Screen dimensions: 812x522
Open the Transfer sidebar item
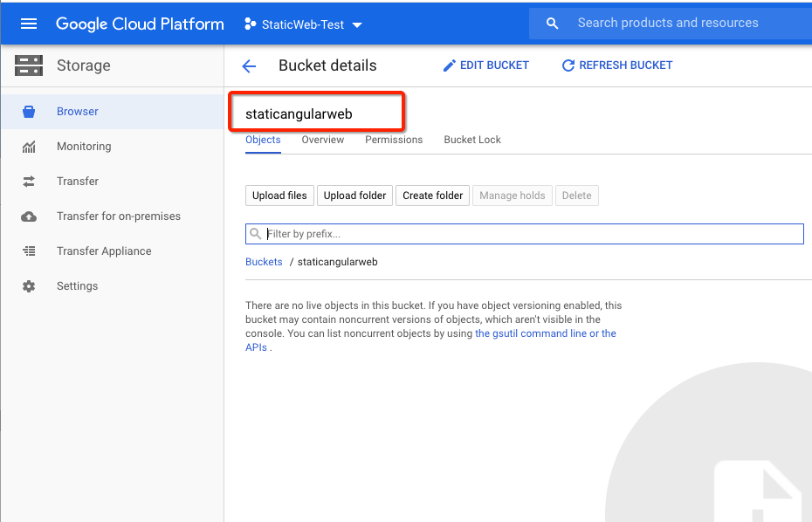point(113,182)
